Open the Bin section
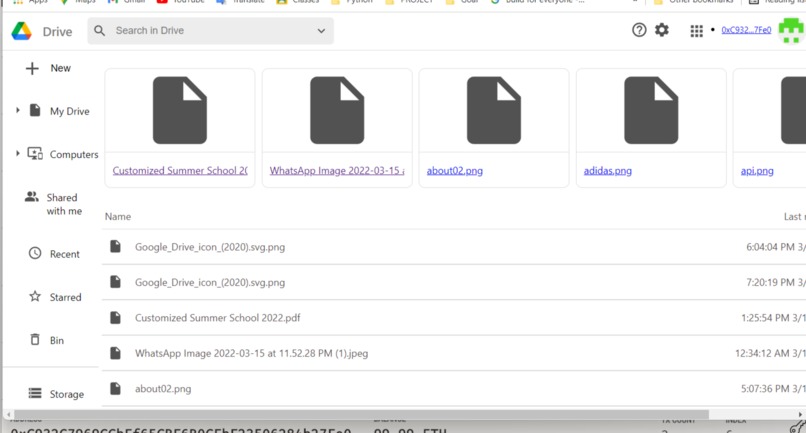 [x=57, y=340]
